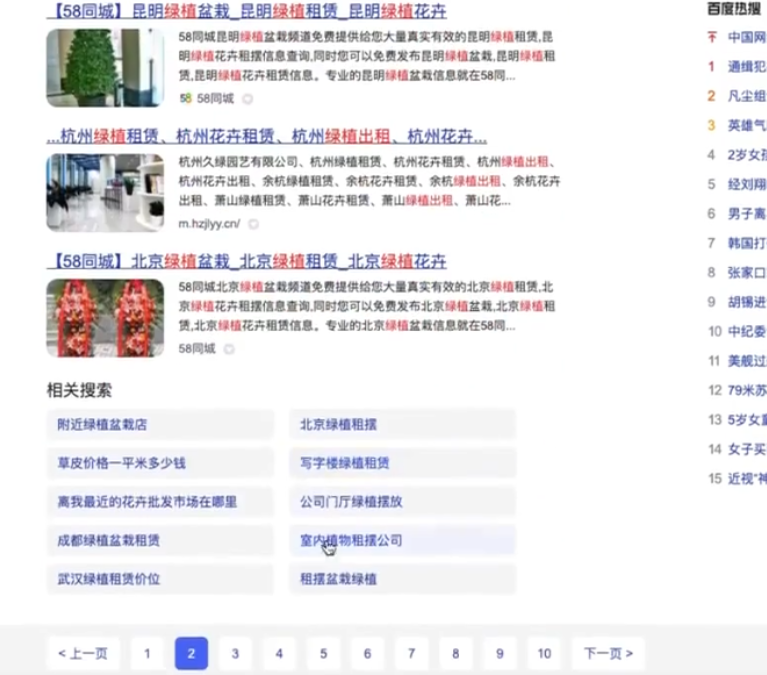The width and height of the screenshot is (767, 675).
Task: Select related search 公司门厅绿植摆放
Action: pyautogui.click(x=403, y=502)
